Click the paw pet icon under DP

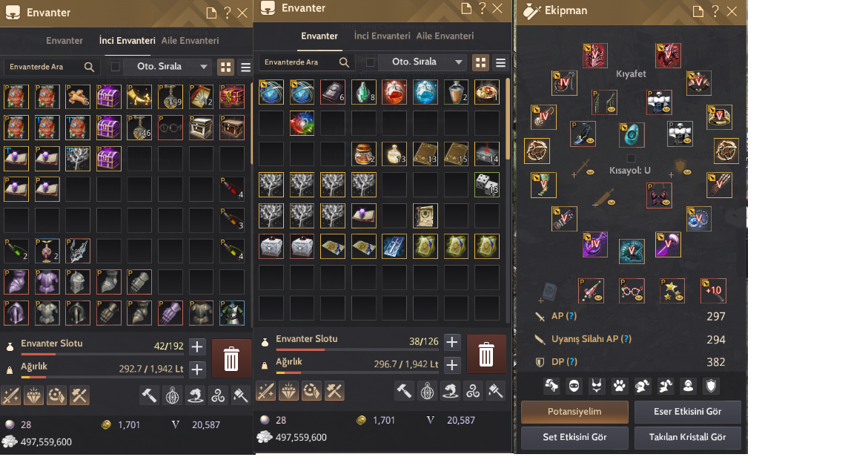pyautogui.click(x=620, y=386)
